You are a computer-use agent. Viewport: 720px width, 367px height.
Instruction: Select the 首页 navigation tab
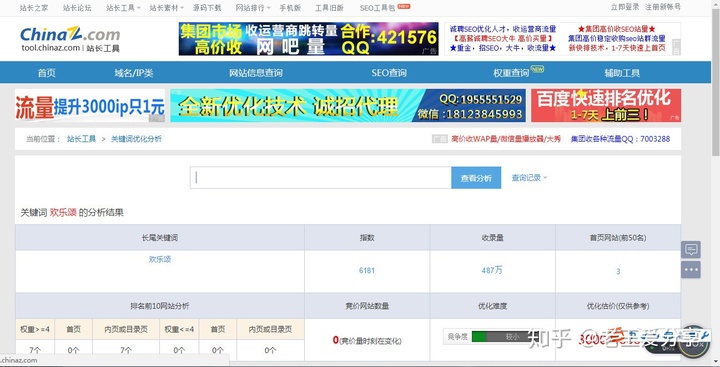46,73
